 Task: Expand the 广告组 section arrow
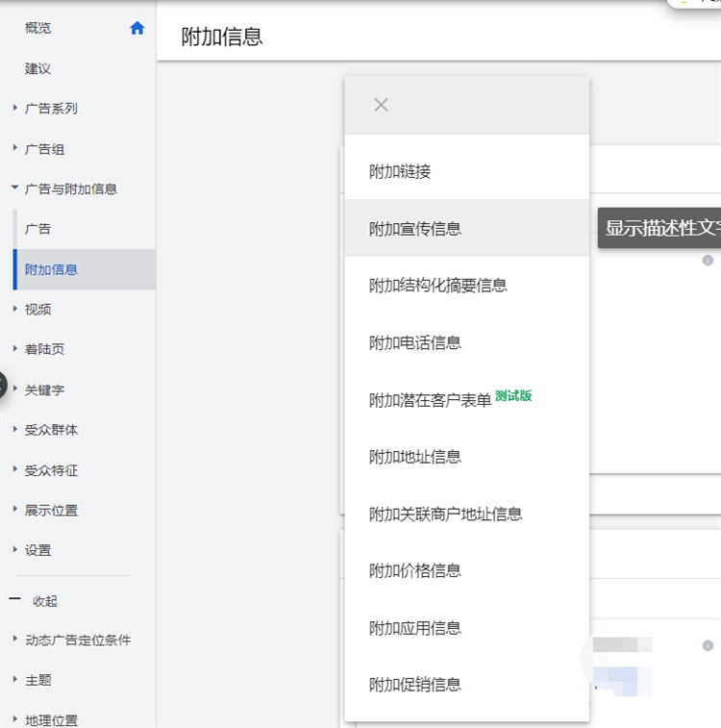pyautogui.click(x=14, y=148)
